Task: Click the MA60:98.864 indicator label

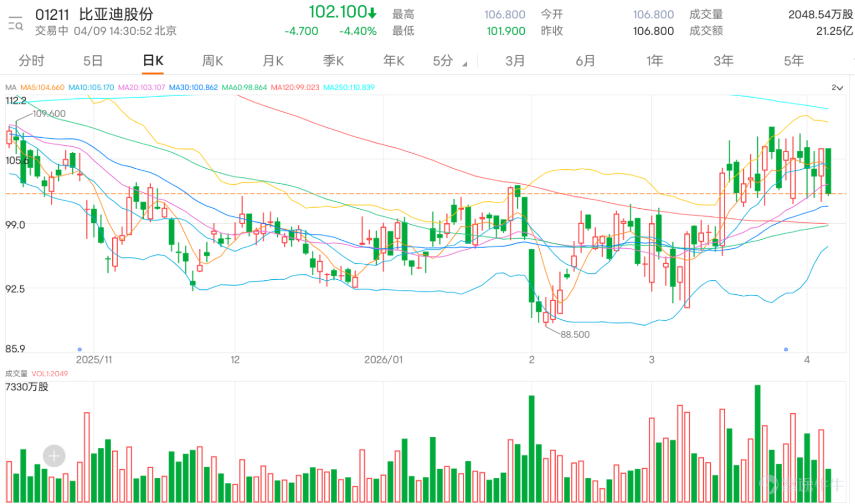Action: [244, 87]
